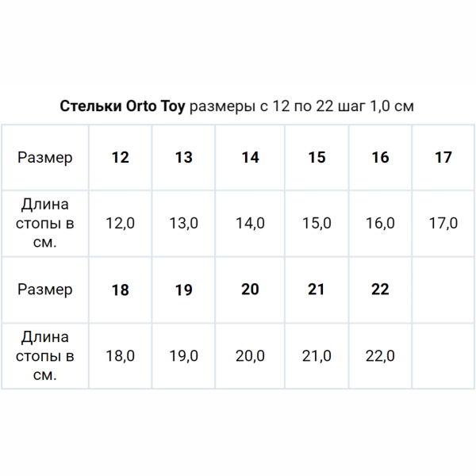
Task: Click the title text Стельки Orto Toy
Action: (x=123, y=106)
